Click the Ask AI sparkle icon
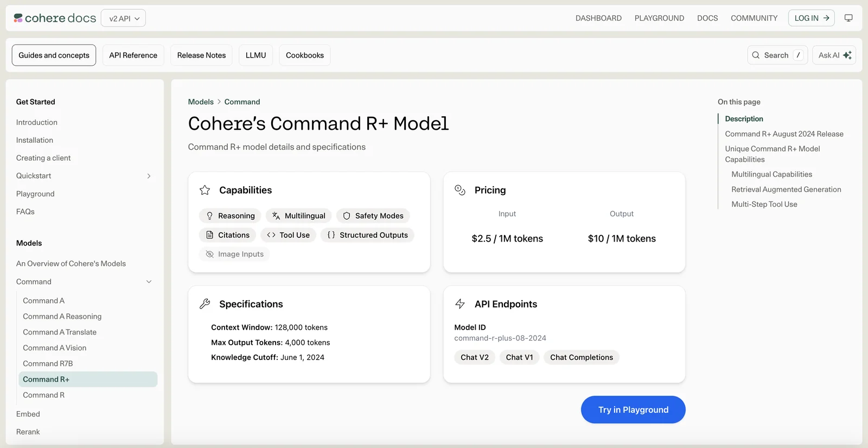Image resolution: width=868 pixels, height=448 pixels. click(x=847, y=55)
